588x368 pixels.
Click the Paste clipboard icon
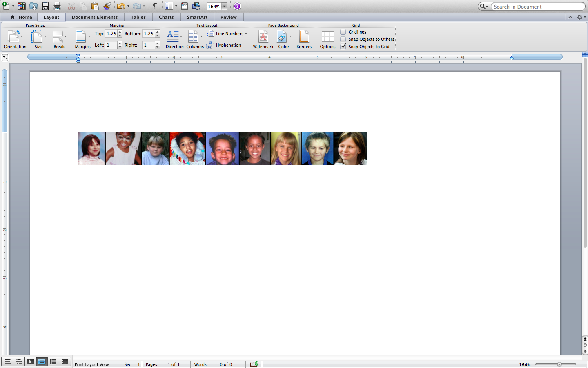[95, 6]
